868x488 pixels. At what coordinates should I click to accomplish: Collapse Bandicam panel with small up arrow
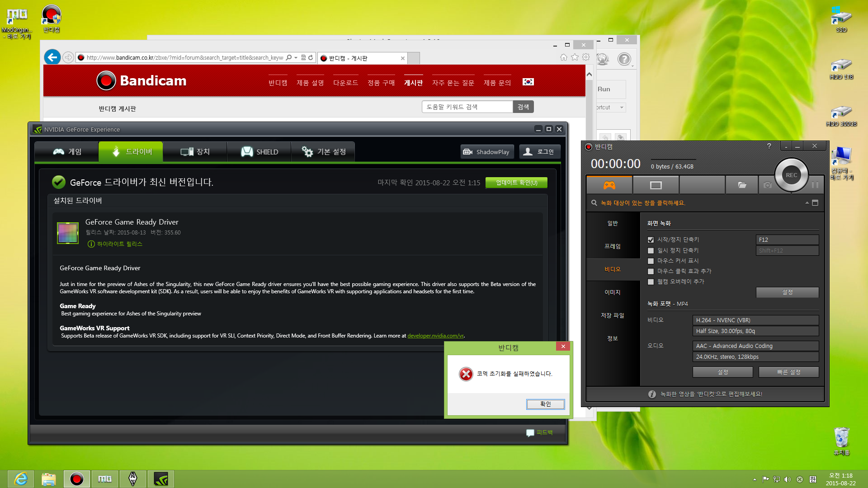coord(807,203)
